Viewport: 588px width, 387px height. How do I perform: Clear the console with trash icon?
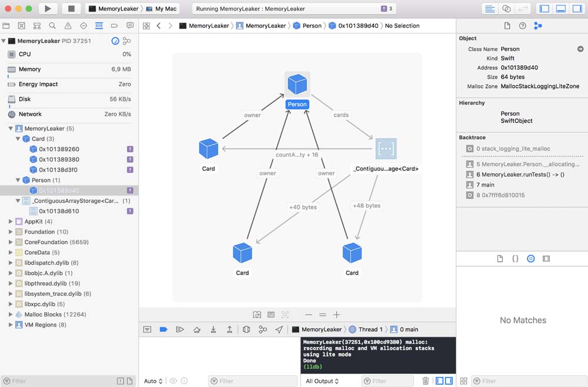click(425, 381)
